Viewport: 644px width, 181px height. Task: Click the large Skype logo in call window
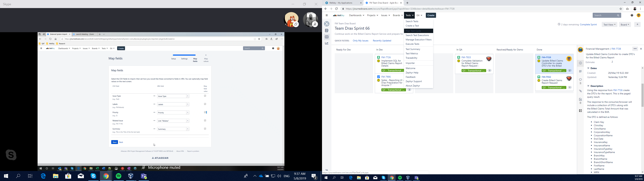tap(11, 155)
